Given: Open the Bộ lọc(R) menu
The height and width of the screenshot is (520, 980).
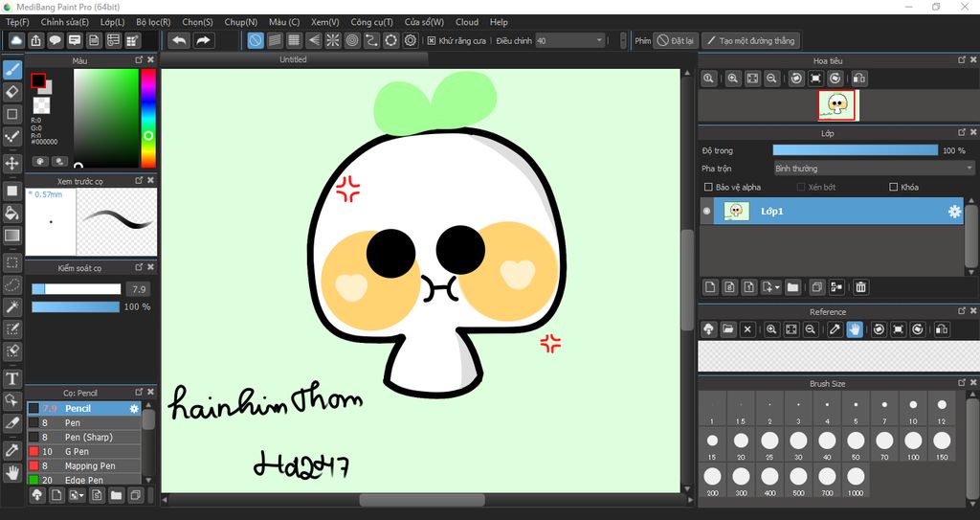Looking at the screenshot, I should pos(153,22).
